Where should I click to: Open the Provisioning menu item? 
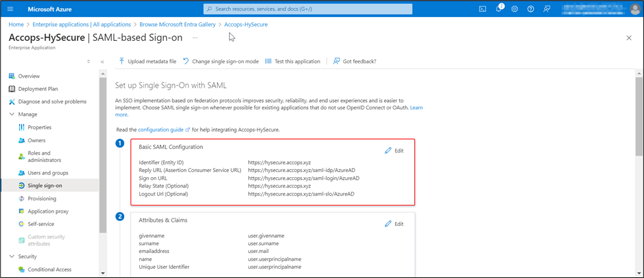pyautogui.click(x=42, y=198)
